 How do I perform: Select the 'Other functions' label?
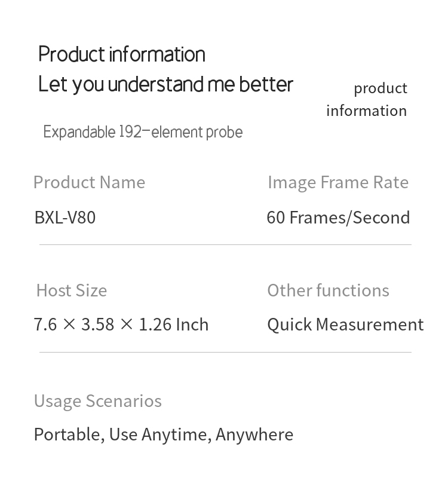328,290
